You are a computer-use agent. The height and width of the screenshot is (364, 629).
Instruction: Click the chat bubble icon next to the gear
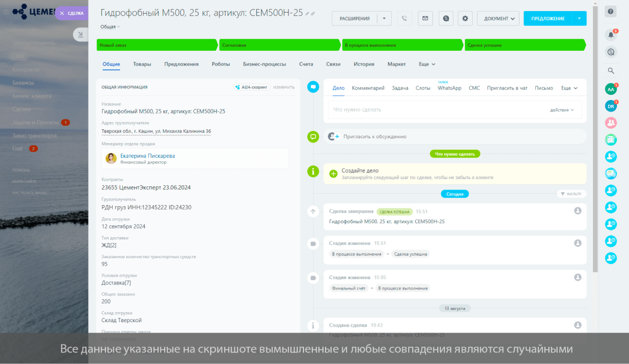(x=446, y=18)
